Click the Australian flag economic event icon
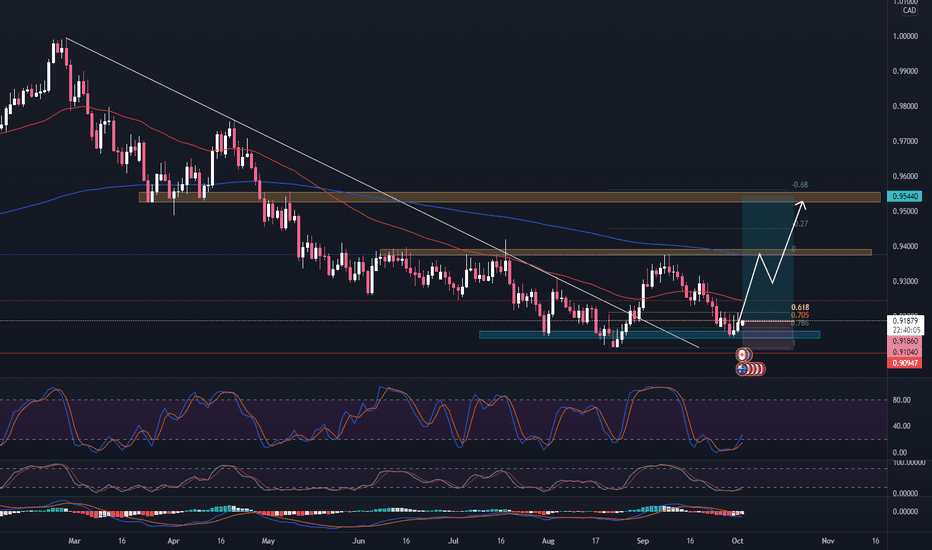Image resolution: width=932 pixels, height=550 pixels. (741, 369)
